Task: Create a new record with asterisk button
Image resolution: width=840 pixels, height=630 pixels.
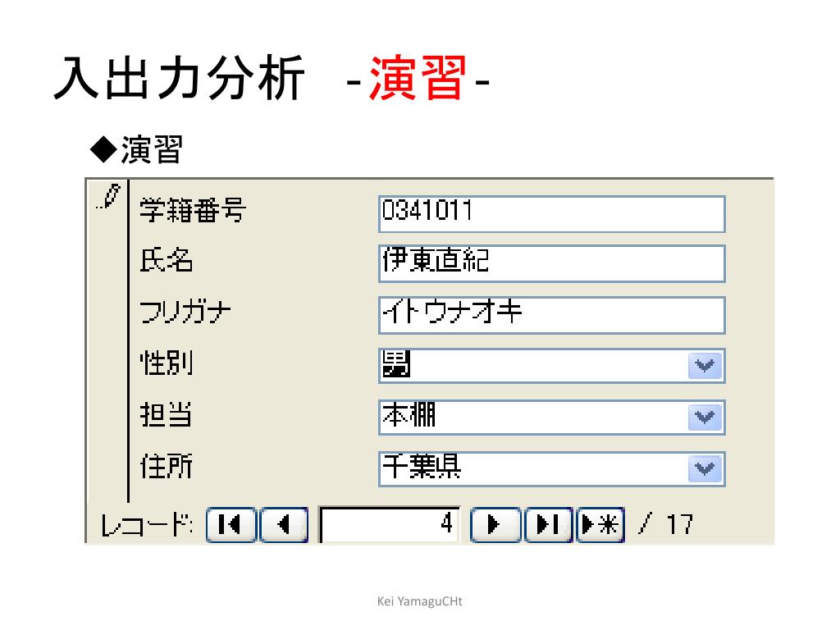Action: tap(600, 525)
